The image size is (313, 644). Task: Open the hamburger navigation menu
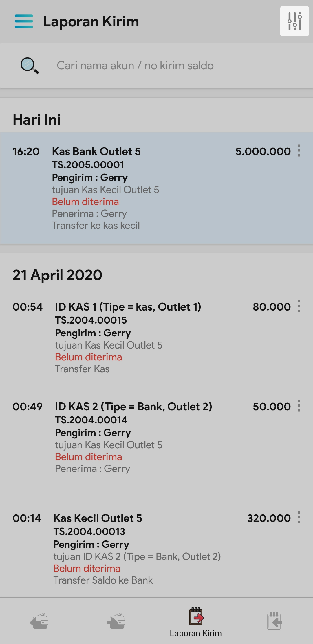pyautogui.click(x=24, y=21)
